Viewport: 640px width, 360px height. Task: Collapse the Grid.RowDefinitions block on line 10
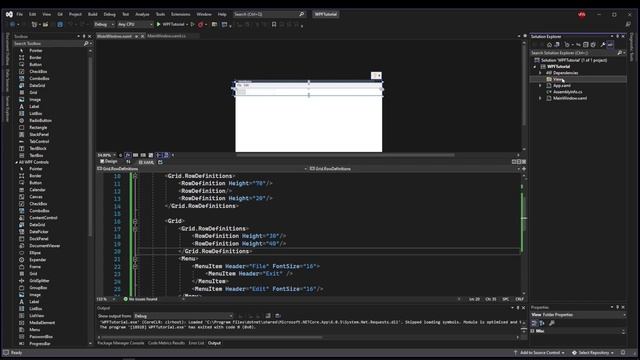pyautogui.click(x=135, y=176)
